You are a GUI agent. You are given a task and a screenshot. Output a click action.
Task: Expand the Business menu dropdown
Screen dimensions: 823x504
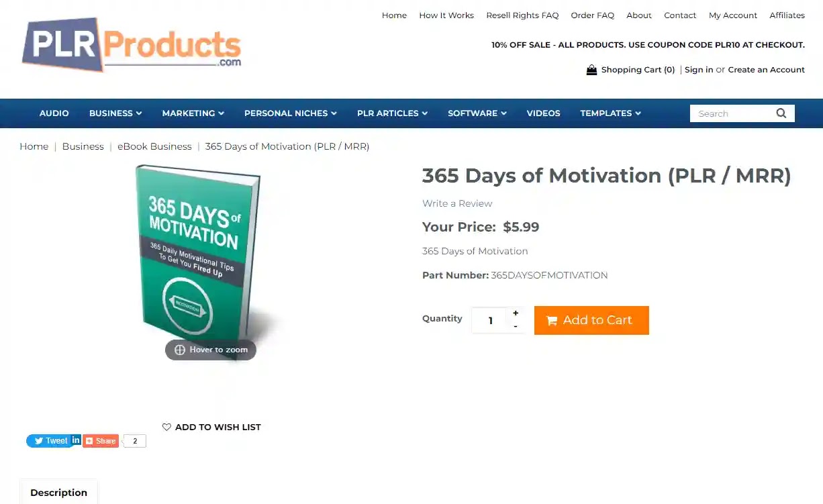tap(115, 113)
